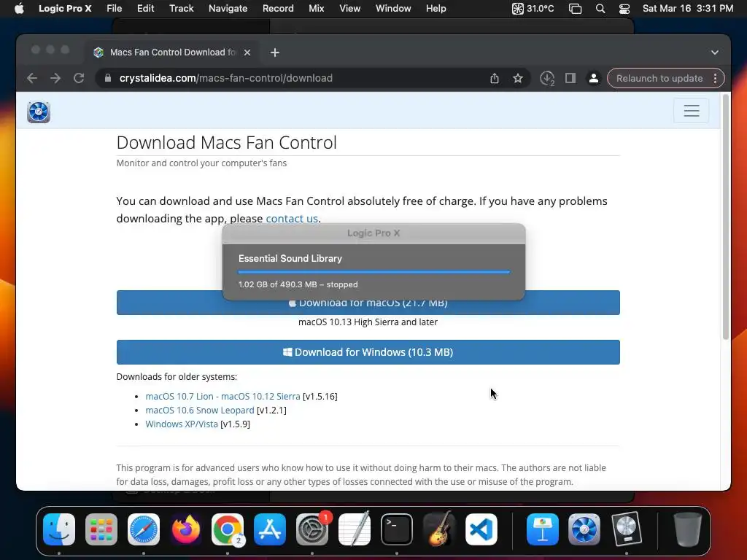Click the Download for macOS button
Image resolution: width=747 pixels, height=560 pixels.
pyautogui.click(x=368, y=303)
